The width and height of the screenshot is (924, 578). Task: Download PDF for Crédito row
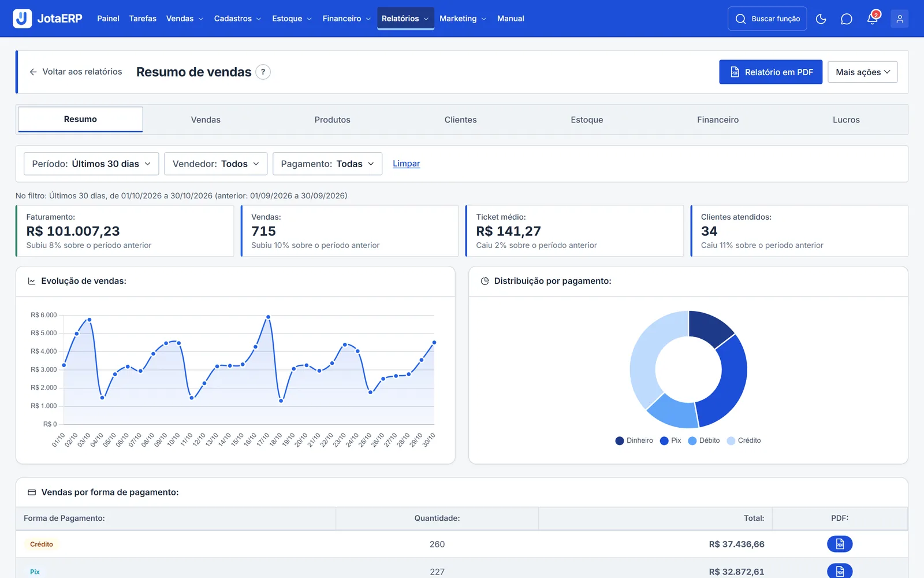(x=840, y=544)
